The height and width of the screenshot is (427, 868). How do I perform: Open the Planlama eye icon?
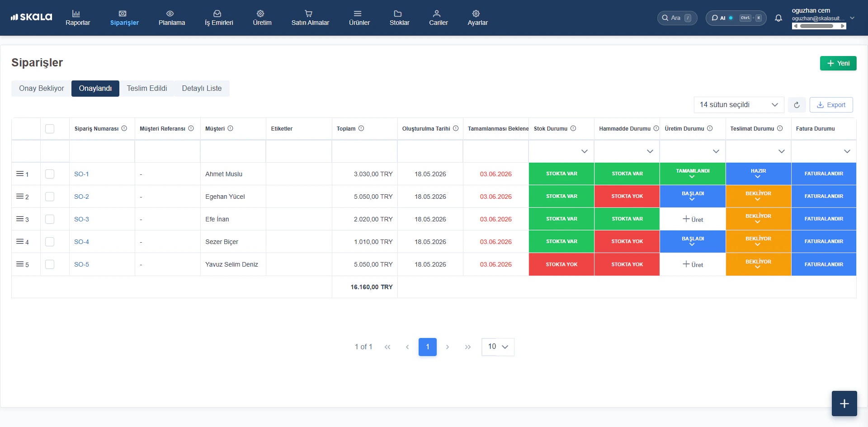tap(170, 14)
